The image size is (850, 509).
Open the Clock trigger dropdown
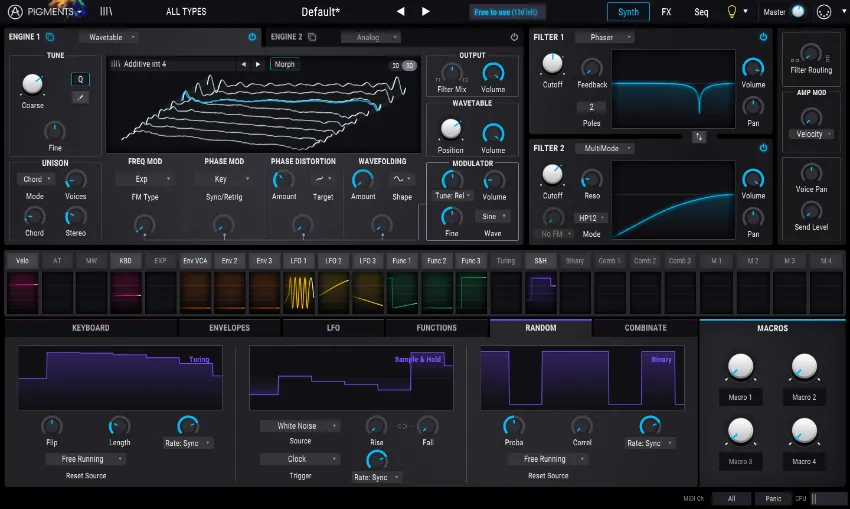(x=300, y=459)
